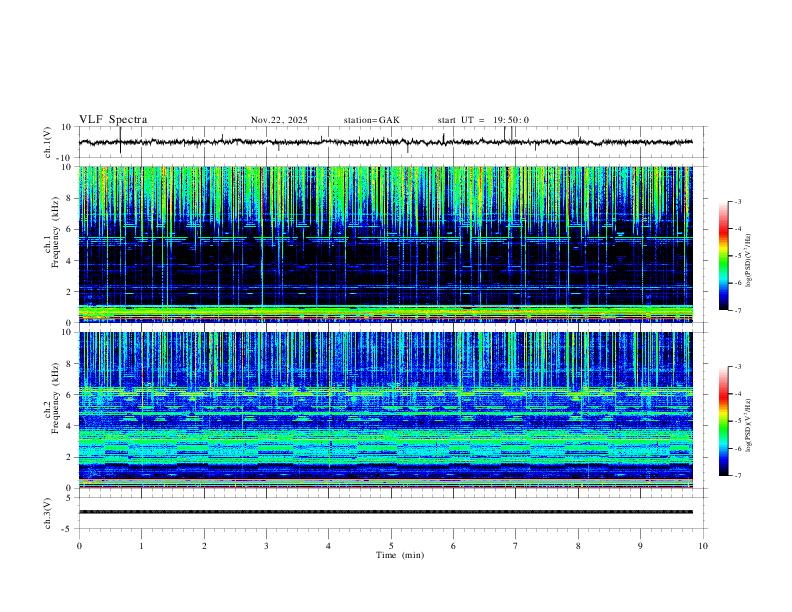Click the "-4" tick on ch.2 color bar

tap(737, 393)
